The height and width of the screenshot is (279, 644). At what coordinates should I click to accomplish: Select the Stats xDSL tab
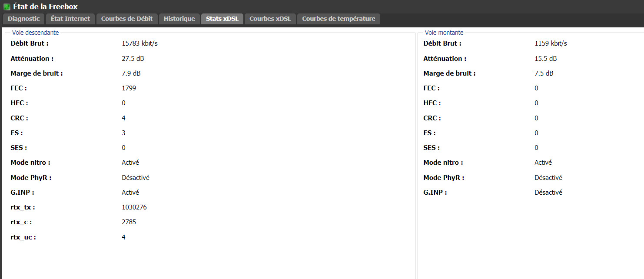tap(222, 19)
